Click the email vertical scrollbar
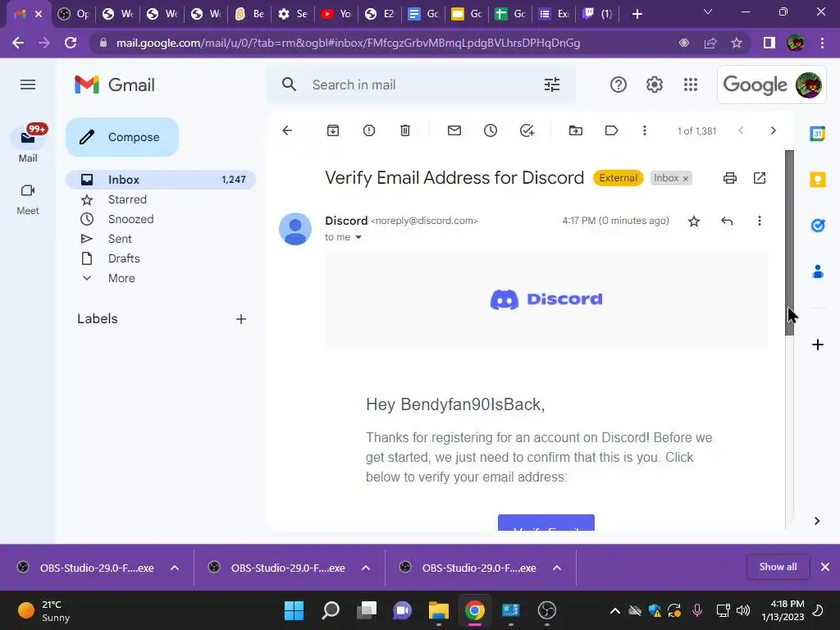This screenshot has height=630, width=840. coord(790,243)
